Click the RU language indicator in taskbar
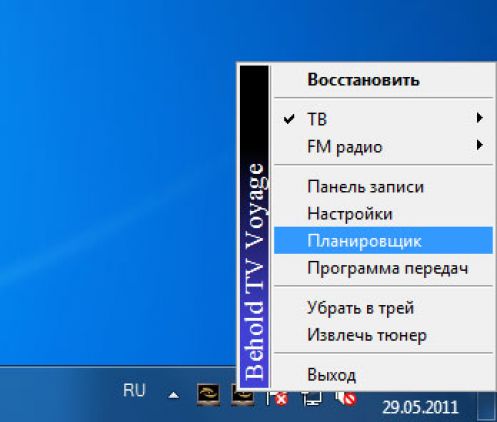This screenshot has height=422, width=497. click(134, 390)
